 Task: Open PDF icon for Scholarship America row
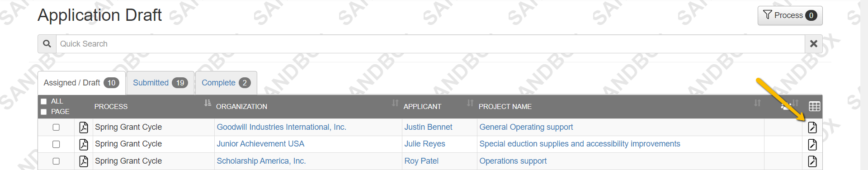(x=84, y=161)
